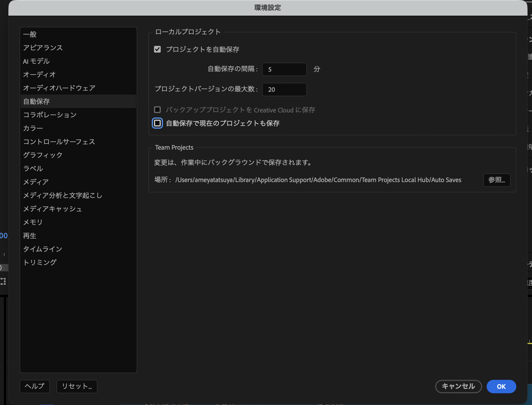
Task: Confirm preferences with the OK button
Action: [501, 387]
